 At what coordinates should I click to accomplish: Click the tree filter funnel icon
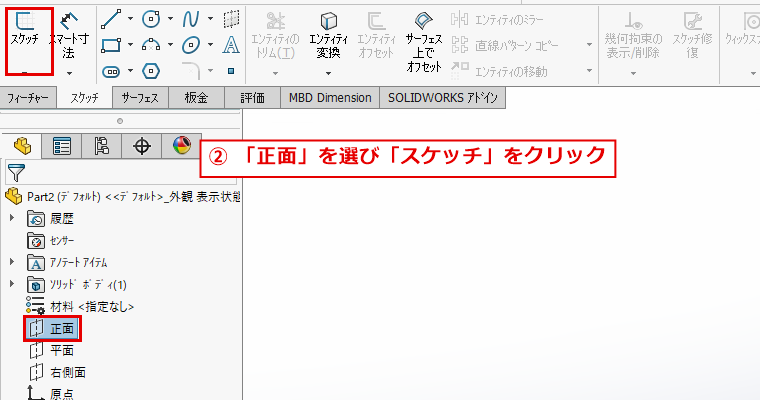16,173
